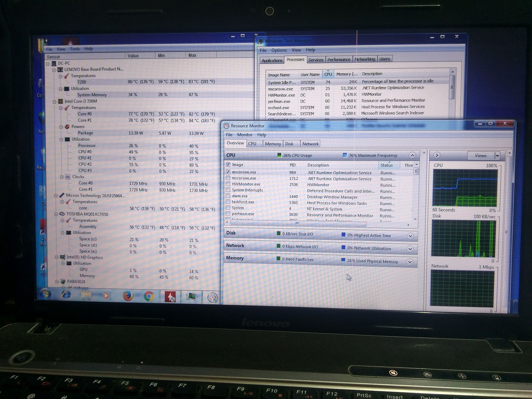Switch to HWMonitor red taskbar icon

coord(170,297)
